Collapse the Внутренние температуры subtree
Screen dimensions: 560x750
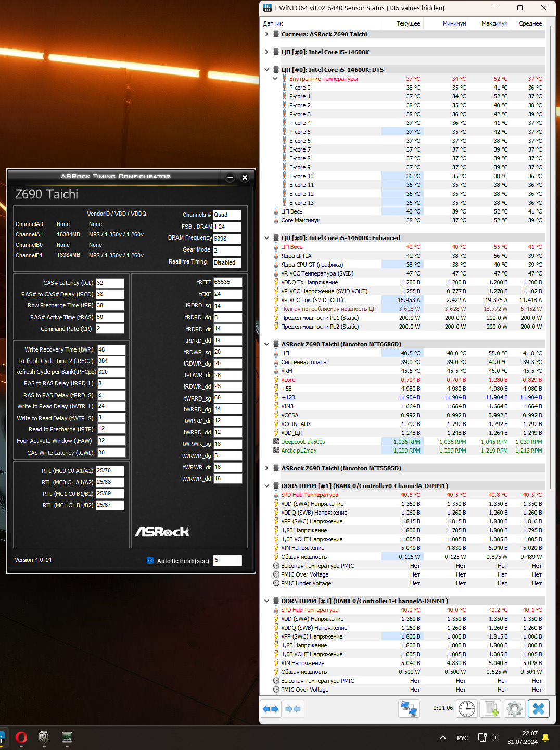[x=275, y=79]
